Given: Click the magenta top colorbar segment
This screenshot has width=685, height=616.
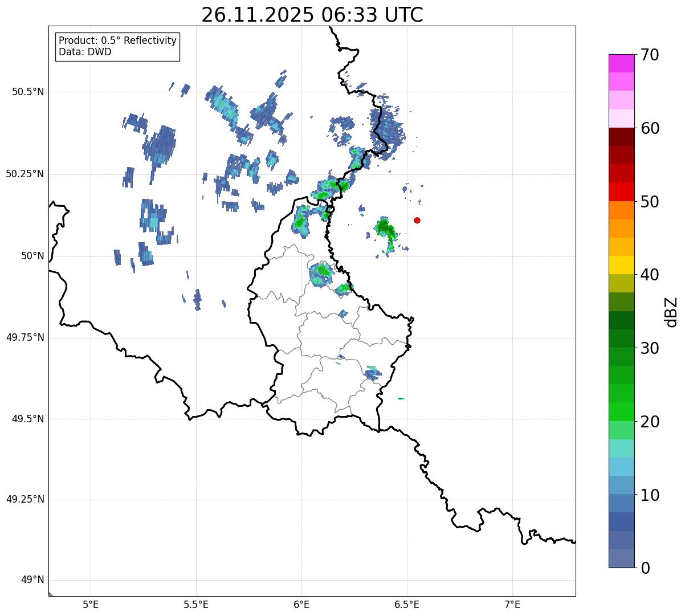Looking at the screenshot, I should coord(621,63).
